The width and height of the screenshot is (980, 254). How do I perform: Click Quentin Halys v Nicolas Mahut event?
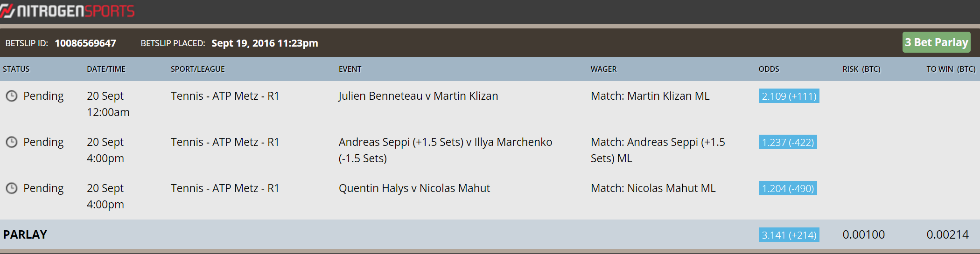[x=414, y=188]
